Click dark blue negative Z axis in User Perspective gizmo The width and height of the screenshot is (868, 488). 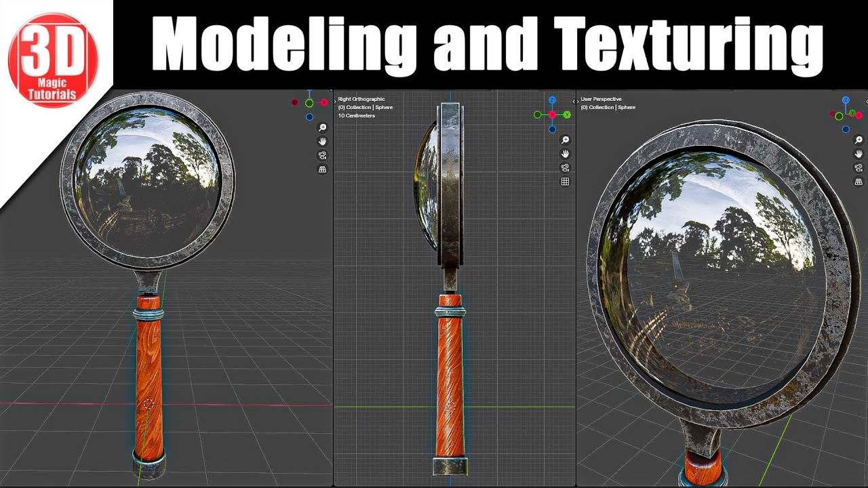(x=846, y=129)
